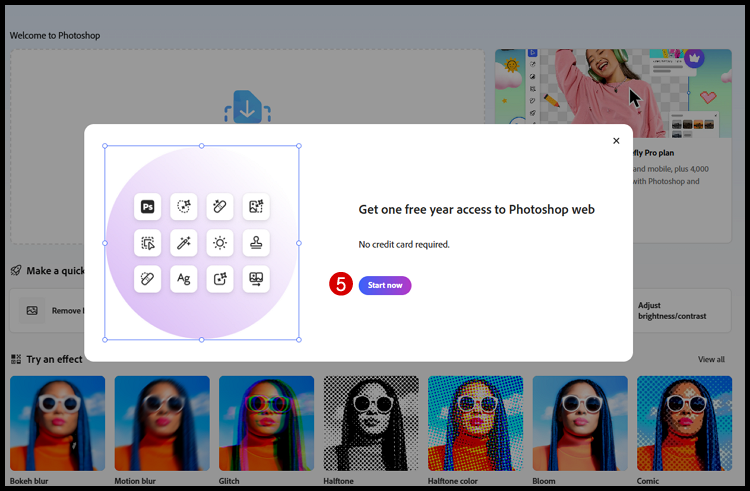This screenshot has width=750, height=491.
Task: Choose the Halftone color effect thumbnail
Action: pyautogui.click(x=475, y=423)
